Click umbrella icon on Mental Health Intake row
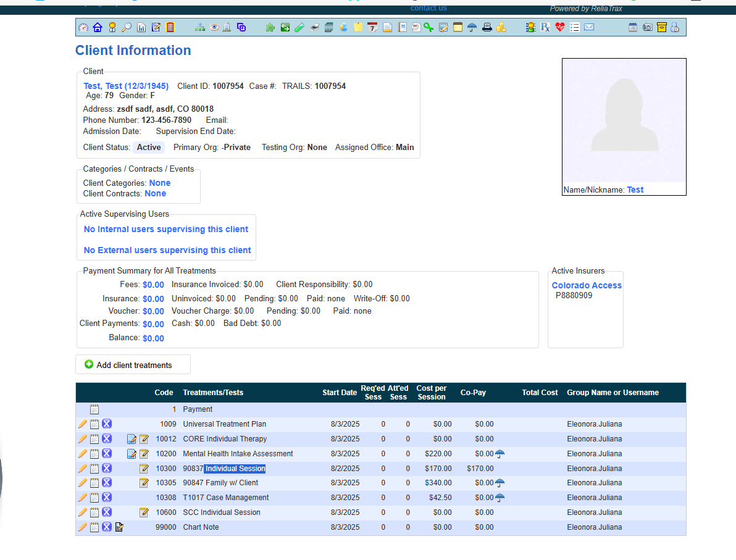Screen dimensions: 736x560 point(500,454)
